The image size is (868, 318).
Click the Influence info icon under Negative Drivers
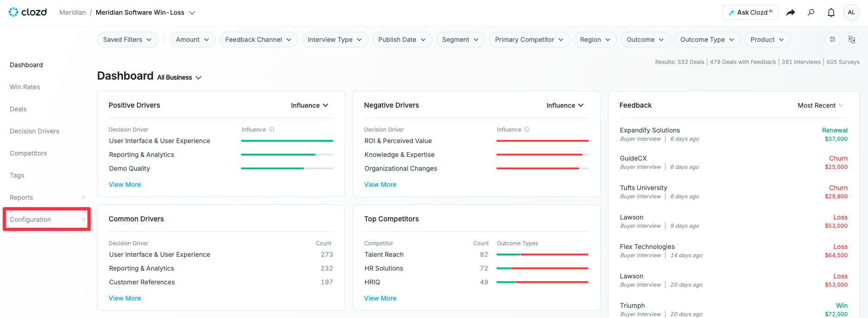(527, 130)
